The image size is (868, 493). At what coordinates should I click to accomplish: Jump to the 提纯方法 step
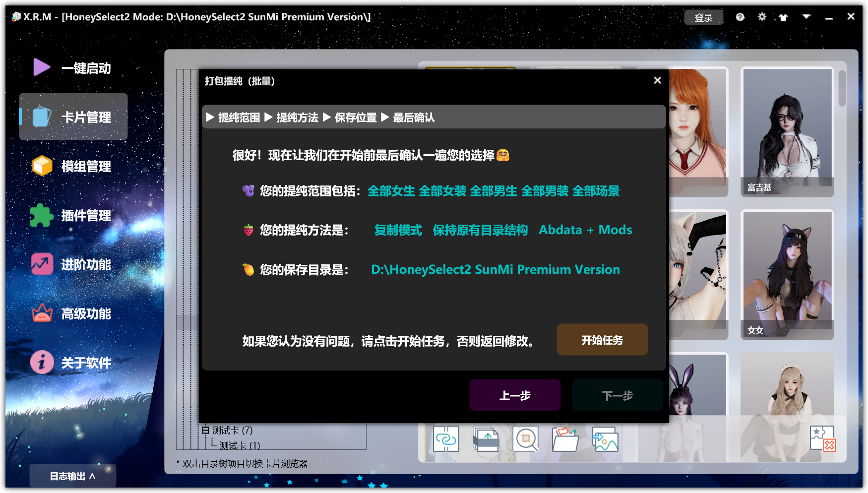pyautogui.click(x=297, y=118)
